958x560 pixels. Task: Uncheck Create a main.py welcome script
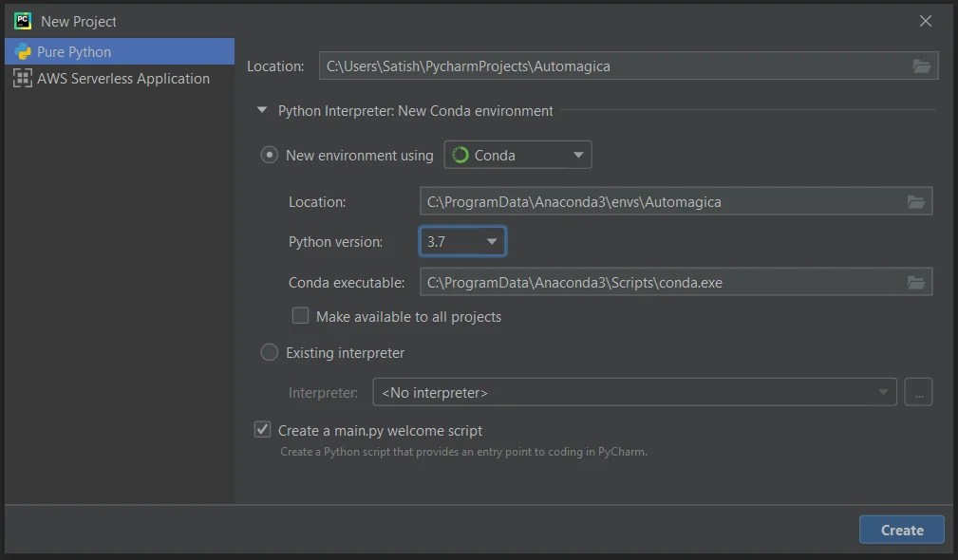click(263, 429)
